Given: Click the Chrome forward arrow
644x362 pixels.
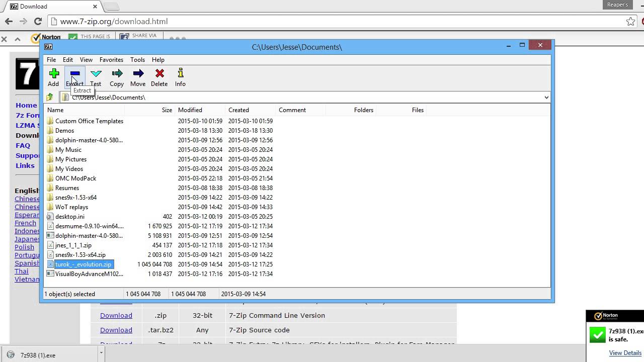Looking at the screenshot, I should click(x=23, y=21).
